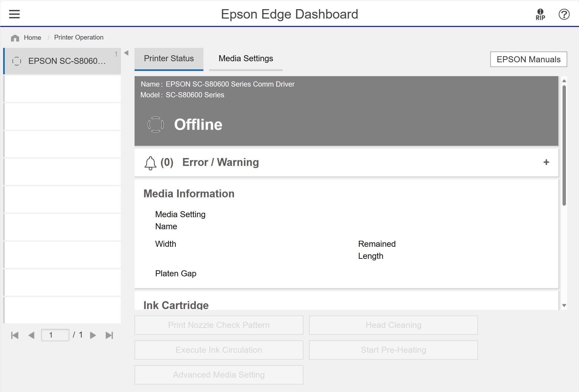This screenshot has width=579, height=392.
Task: Select EPSON SC-S8060… printer in list
Action: tap(63, 61)
